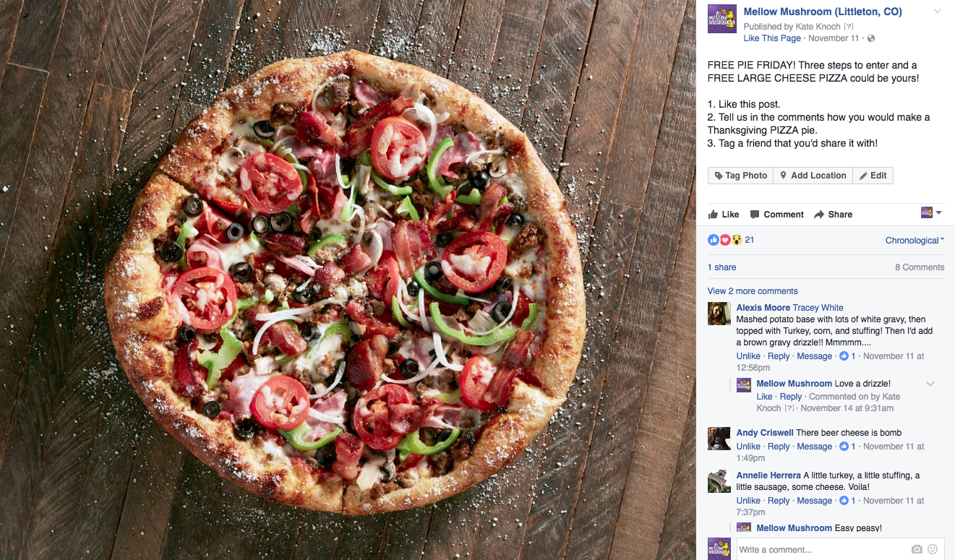Like this post with thumbs-up button

pyautogui.click(x=724, y=215)
